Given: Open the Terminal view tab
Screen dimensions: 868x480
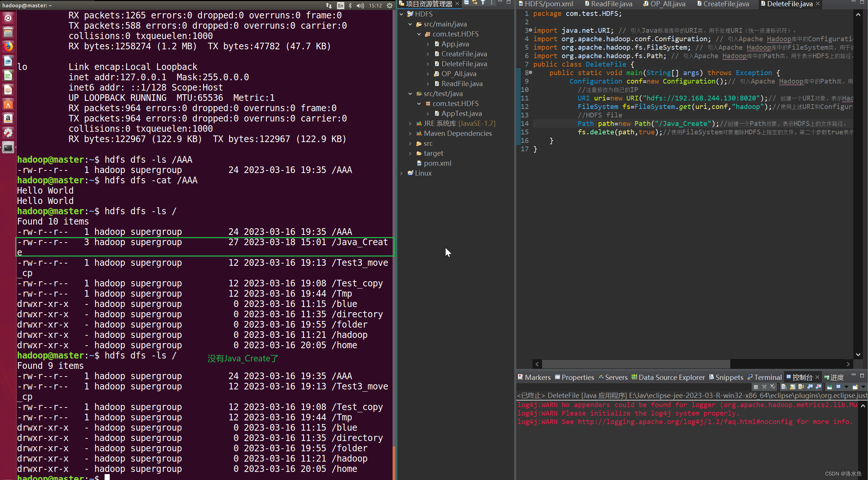Looking at the screenshot, I should 764,377.
